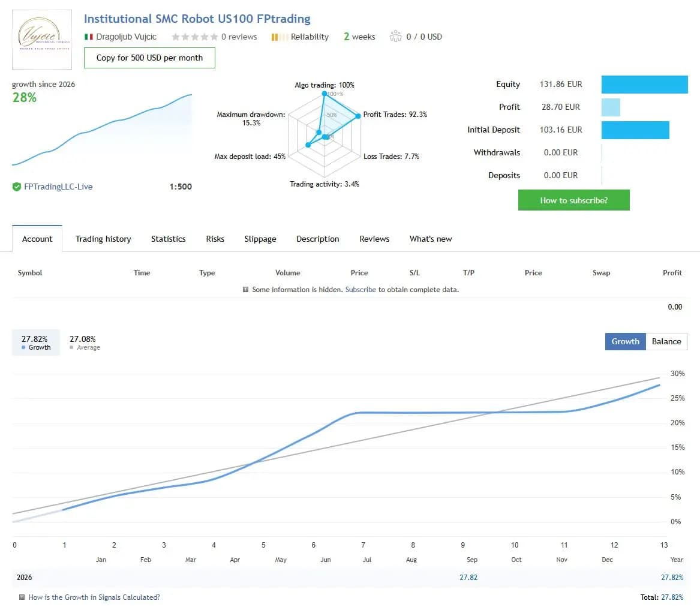
Task: Click the 0 / 0 USD subscriber funds
Action: (x=424, y=37)
